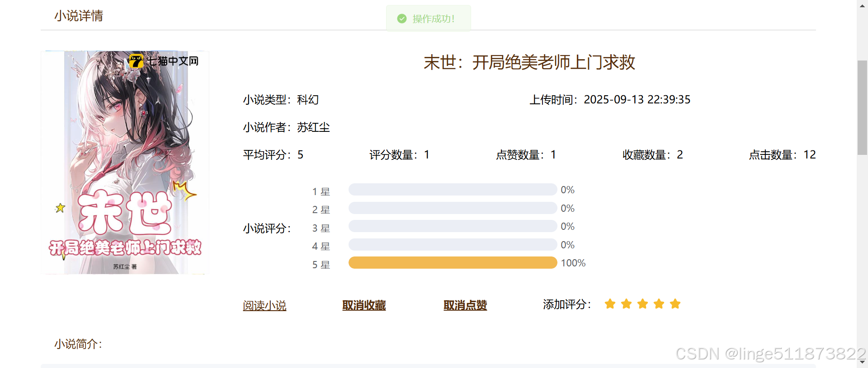Click the scrollbar down arrow

863,363
